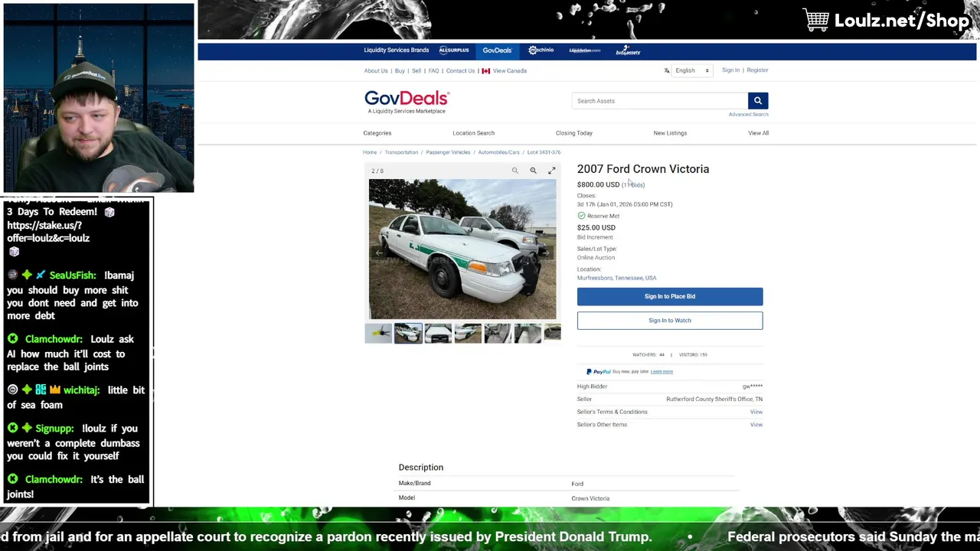
Task: Open the Advanced Search link
Action: (748, 115)
